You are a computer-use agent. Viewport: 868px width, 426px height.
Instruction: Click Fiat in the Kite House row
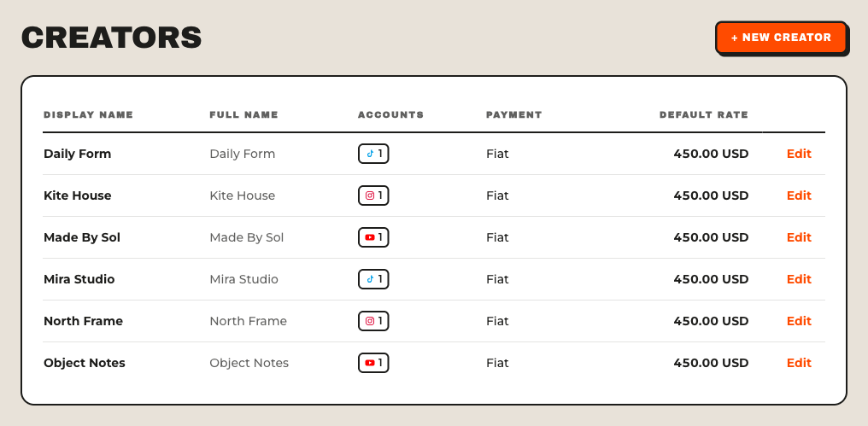(x=497, y=195)
